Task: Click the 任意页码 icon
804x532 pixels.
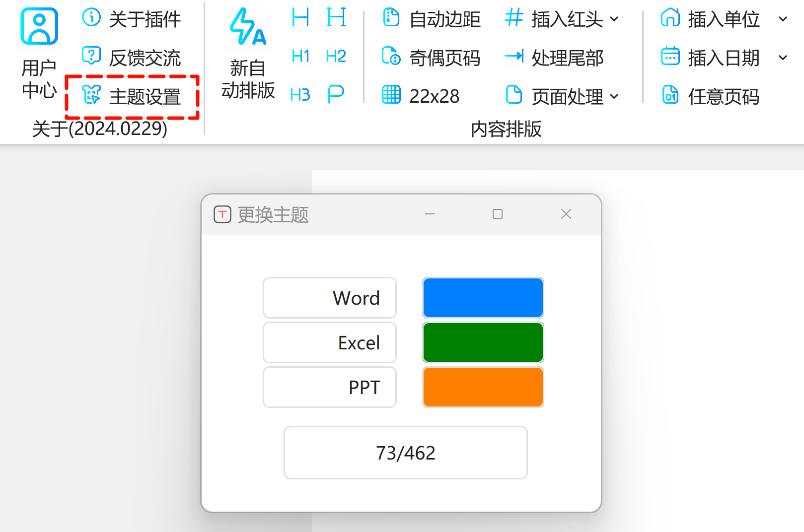Action: 670,94
